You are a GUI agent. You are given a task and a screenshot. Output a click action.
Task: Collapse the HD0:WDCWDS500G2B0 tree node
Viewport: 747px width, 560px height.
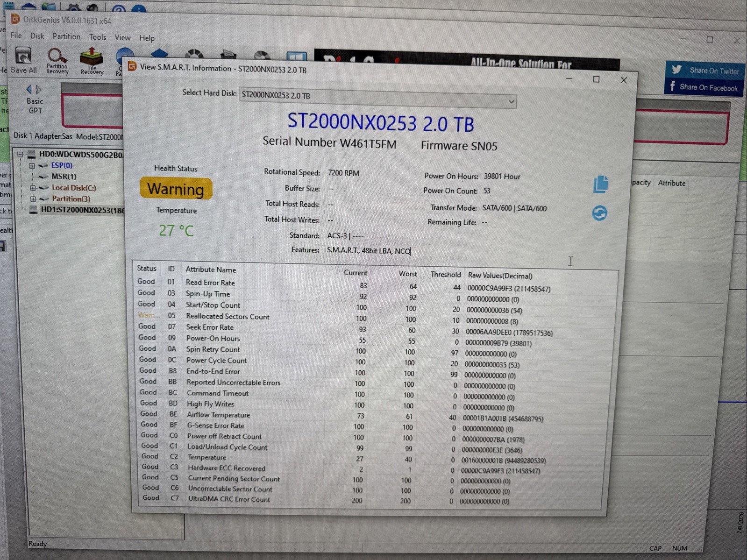tap(20, 154)
